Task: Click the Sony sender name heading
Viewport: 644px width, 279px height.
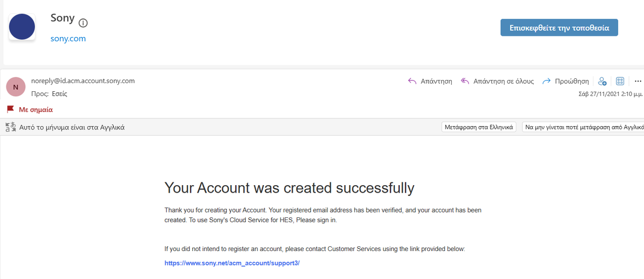Action: click(x=62, y=18)
